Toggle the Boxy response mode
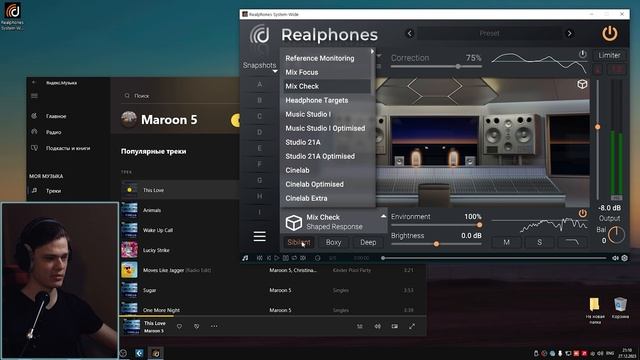640x360 pixels. (333, 242)
